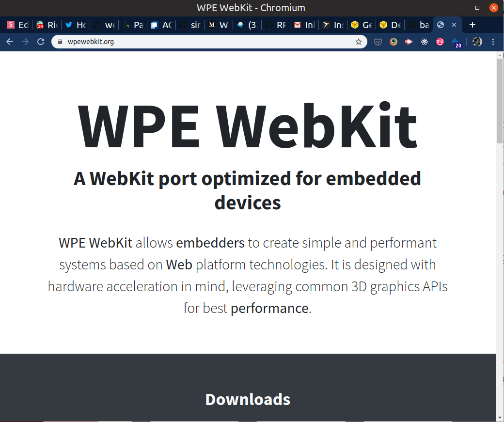
Task: Switch to the '(3' tab
Action: [248, 25]
